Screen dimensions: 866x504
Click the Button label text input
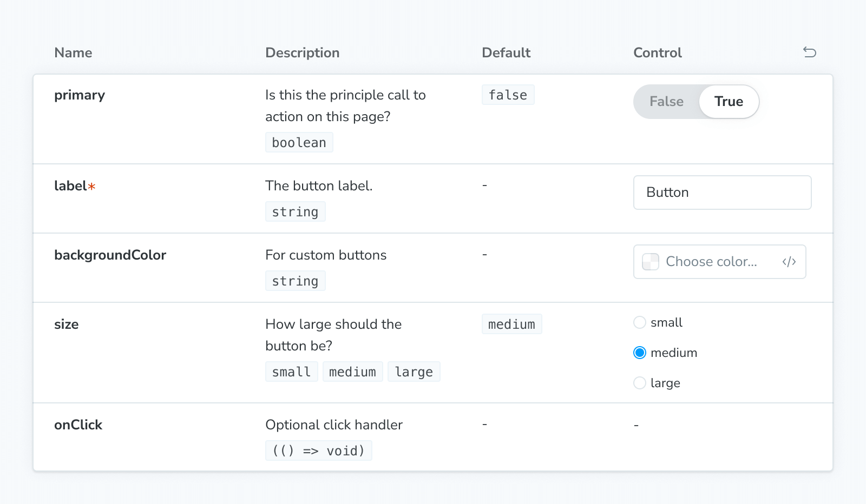coord(722,193)
